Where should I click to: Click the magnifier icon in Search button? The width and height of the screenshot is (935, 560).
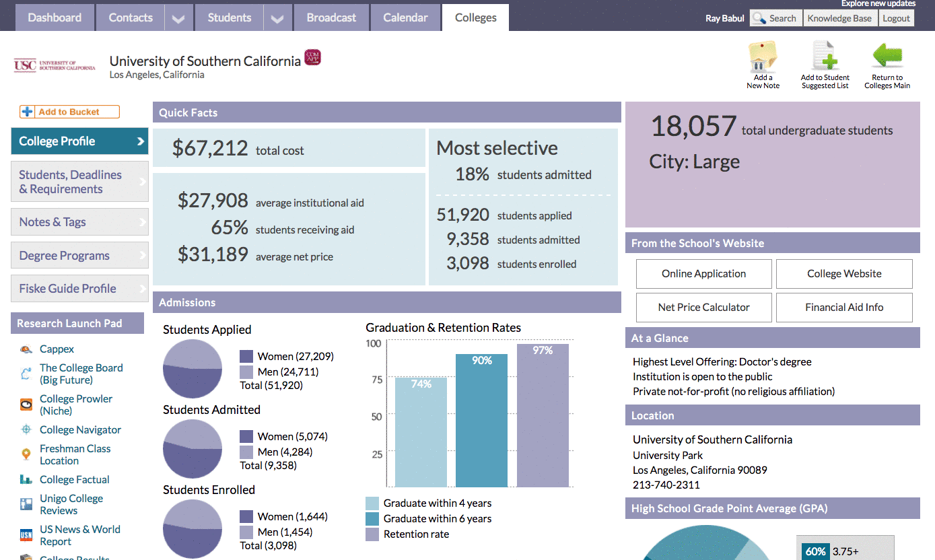759,19
